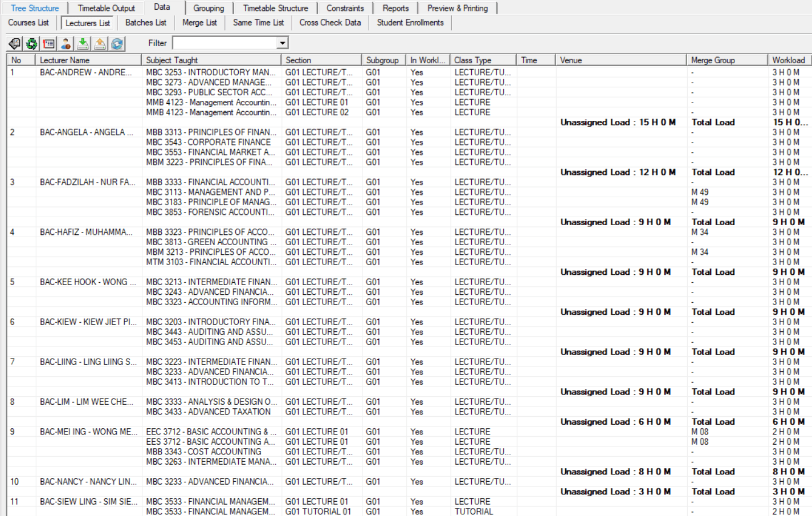812x516 pixels.
Task: Click the green down-arrow import icon
Action: pos(83,43)
